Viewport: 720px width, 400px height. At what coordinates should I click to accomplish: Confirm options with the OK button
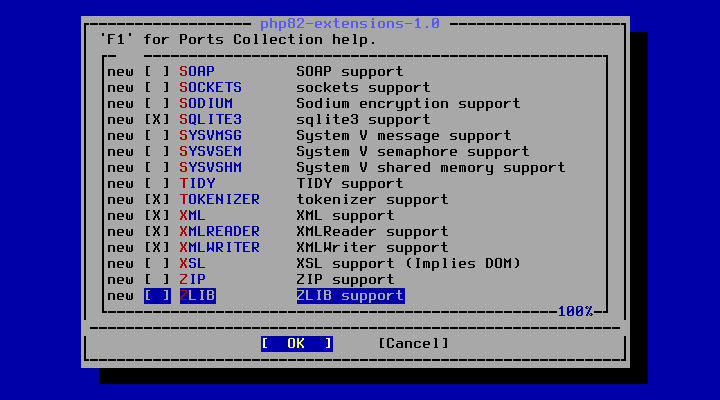(297, 344)
